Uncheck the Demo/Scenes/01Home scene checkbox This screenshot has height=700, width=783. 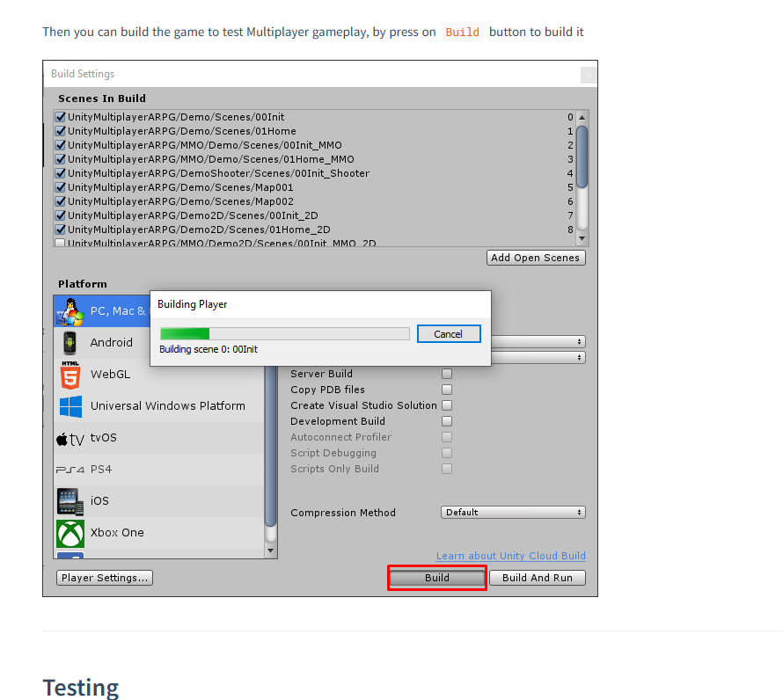coord(61,131)
